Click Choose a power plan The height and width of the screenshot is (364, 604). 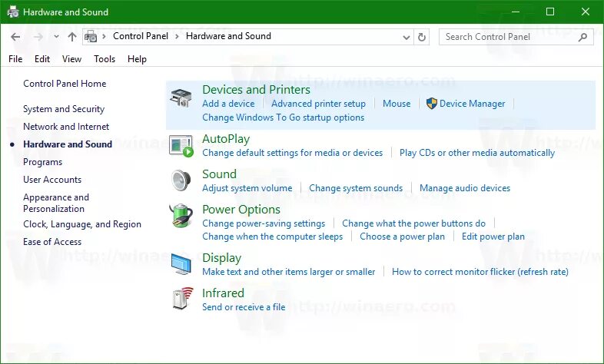(x=402, y=237)
